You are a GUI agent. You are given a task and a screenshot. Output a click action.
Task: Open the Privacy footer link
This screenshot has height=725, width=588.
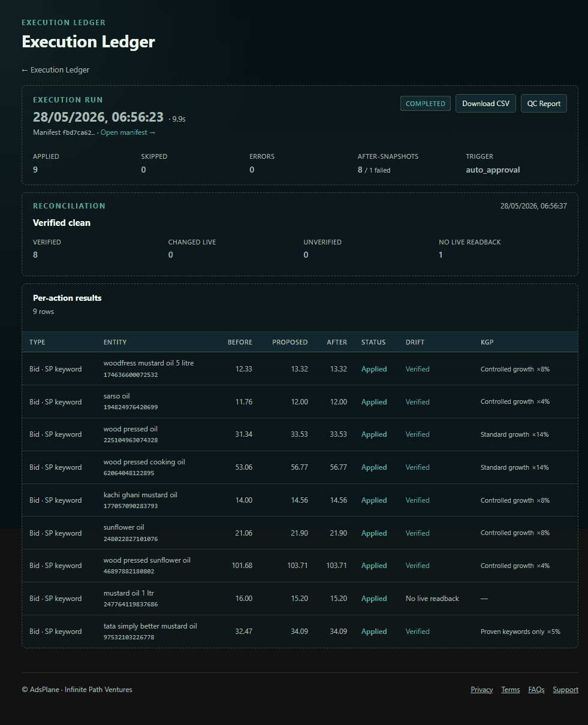[x=482, y=690]
